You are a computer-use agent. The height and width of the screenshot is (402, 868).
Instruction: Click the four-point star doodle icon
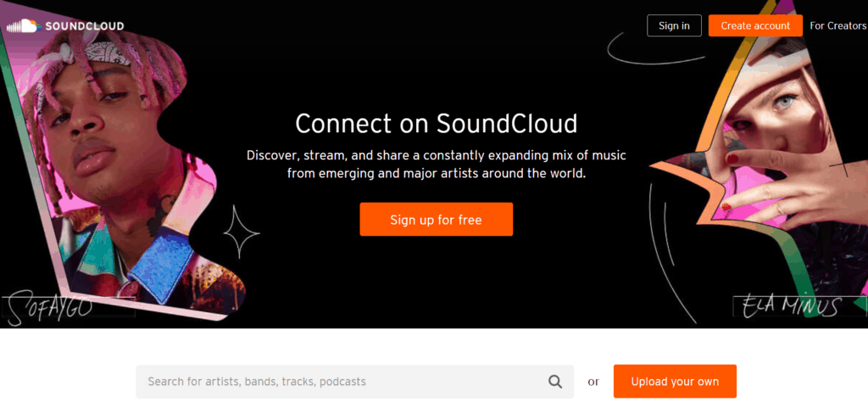(x=242, y=232)
